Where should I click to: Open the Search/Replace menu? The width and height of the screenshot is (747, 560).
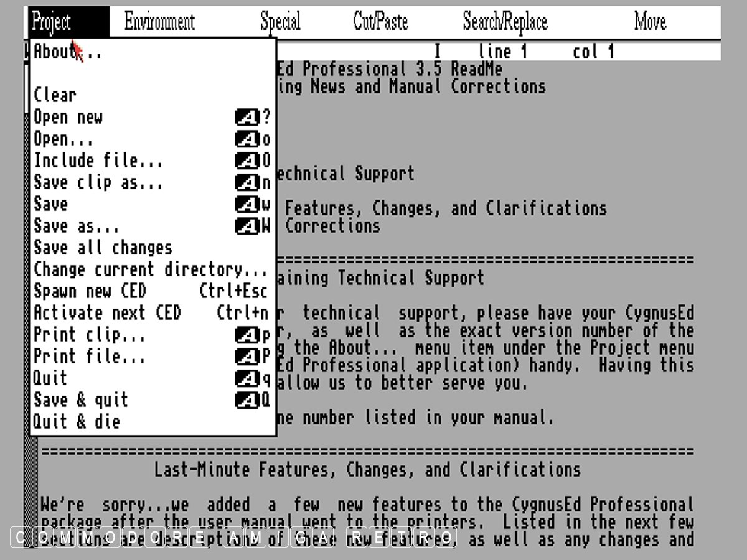[505, 22]
